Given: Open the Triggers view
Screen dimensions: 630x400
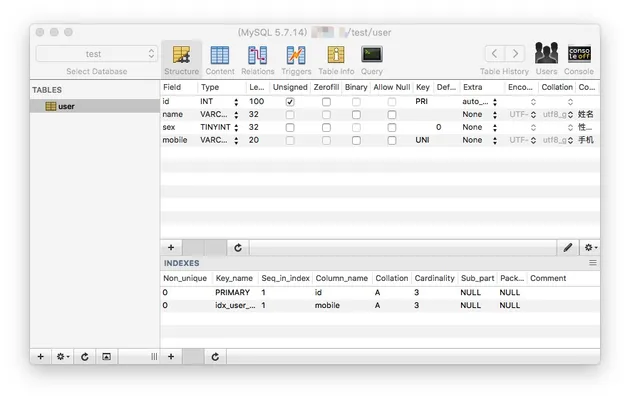Looking at the screenshot, I should point(296,60).
